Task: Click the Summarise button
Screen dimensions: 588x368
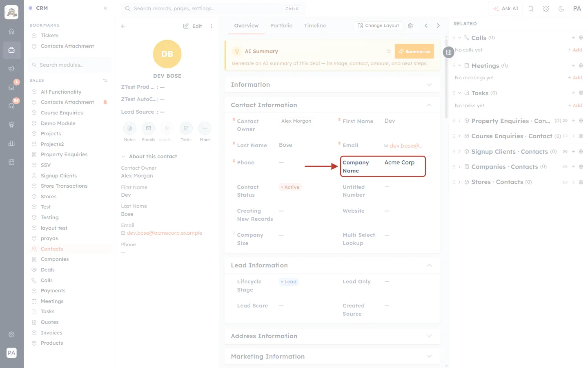Action: pos(414,52)
